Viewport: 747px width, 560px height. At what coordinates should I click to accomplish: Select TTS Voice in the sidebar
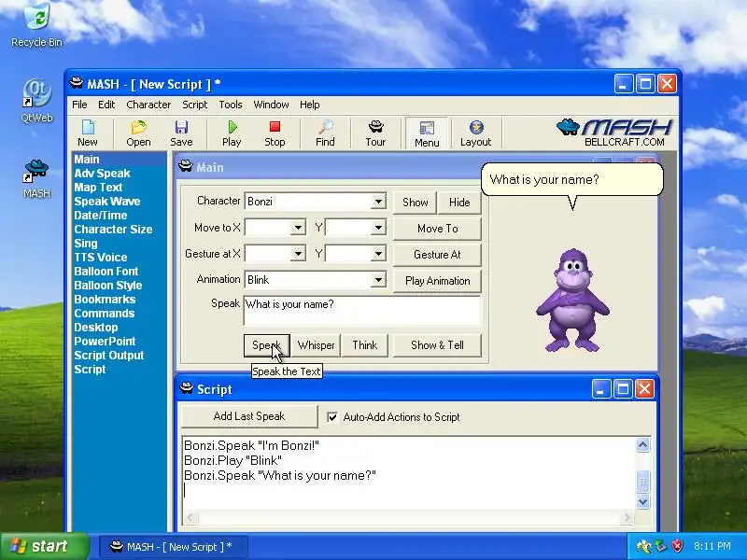click(101, 258)
